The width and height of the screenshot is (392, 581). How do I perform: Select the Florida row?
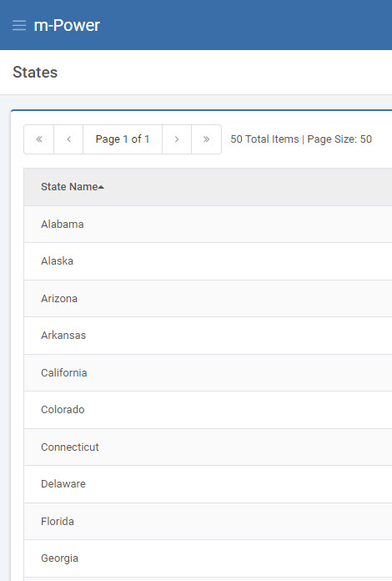tap(208, 522)
